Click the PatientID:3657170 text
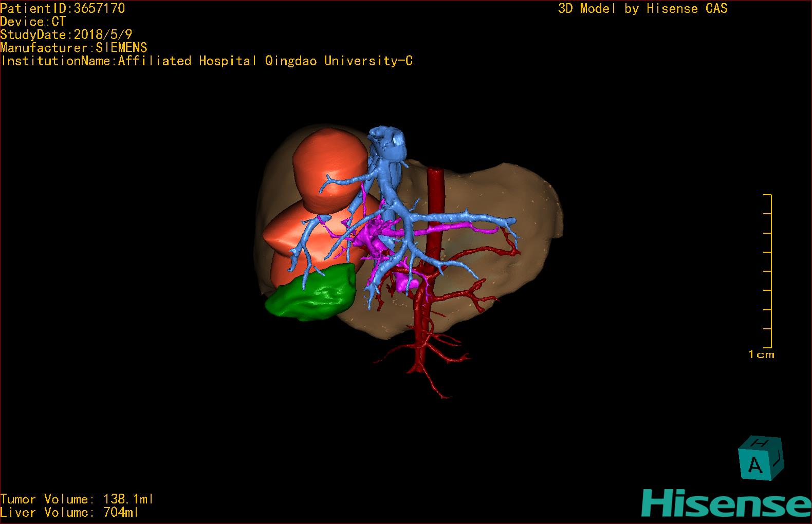 [63, 8]
